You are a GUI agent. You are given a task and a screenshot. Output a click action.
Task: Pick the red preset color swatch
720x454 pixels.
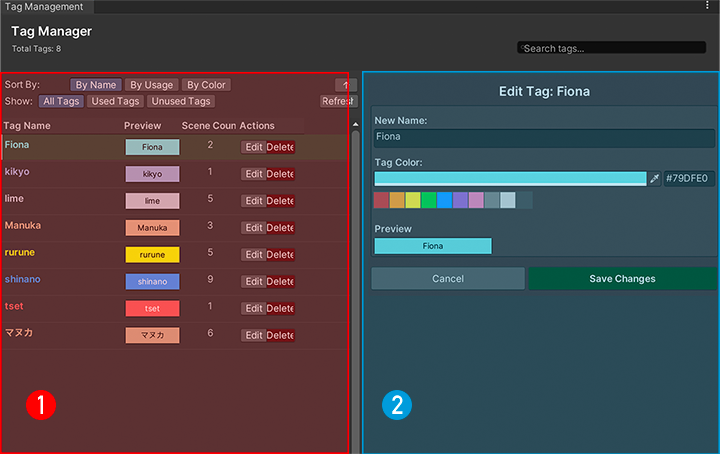[381, 200]
